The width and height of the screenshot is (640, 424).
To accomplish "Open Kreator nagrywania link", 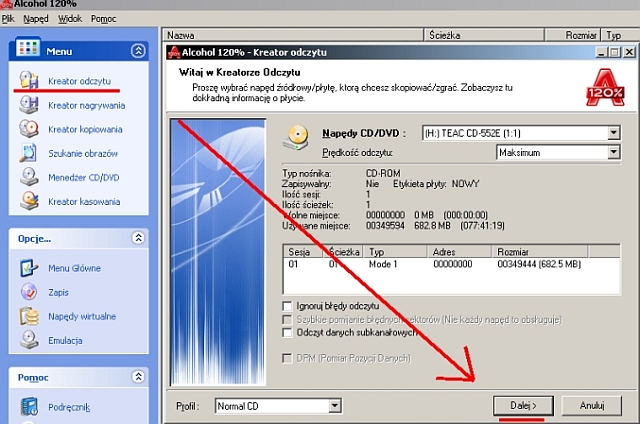I will pyautogui.click(x=87, y=105).
